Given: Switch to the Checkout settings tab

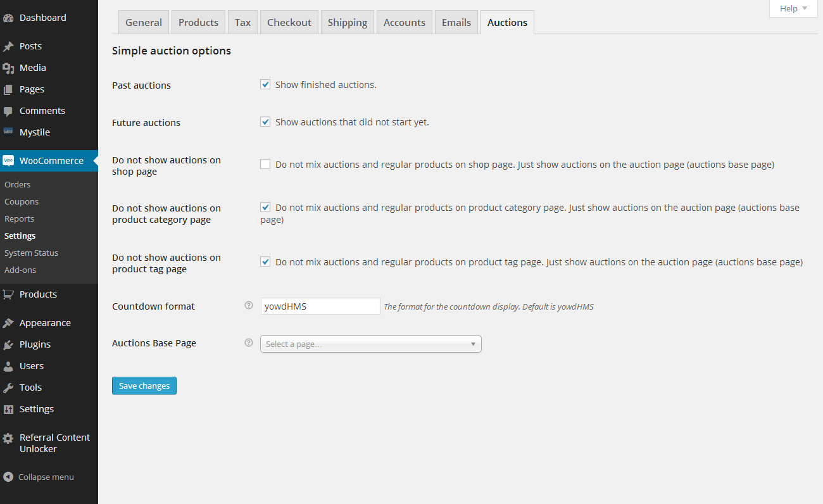Looking at the screenshot, I should point(289,23).
